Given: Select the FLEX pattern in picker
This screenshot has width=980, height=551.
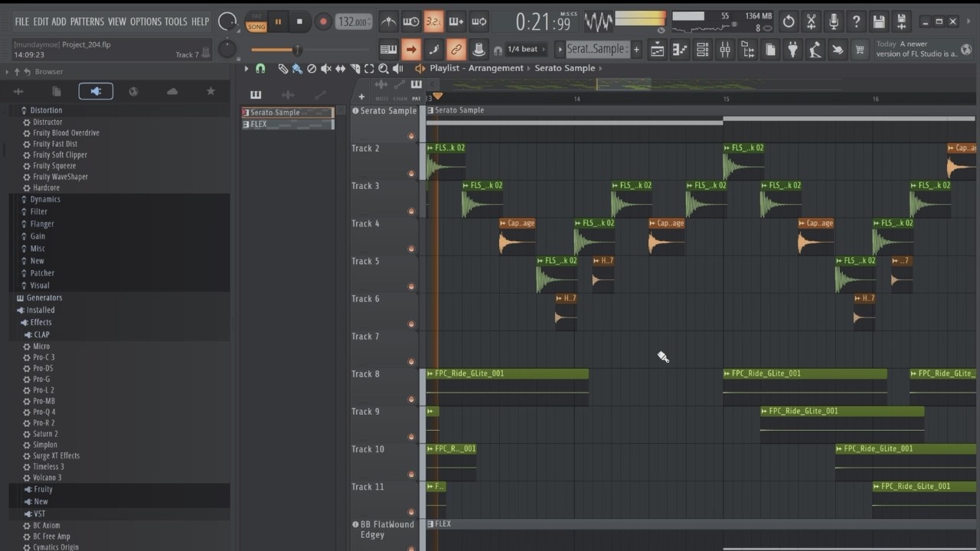Looking at the screenshot, I should tap(288, 124).
